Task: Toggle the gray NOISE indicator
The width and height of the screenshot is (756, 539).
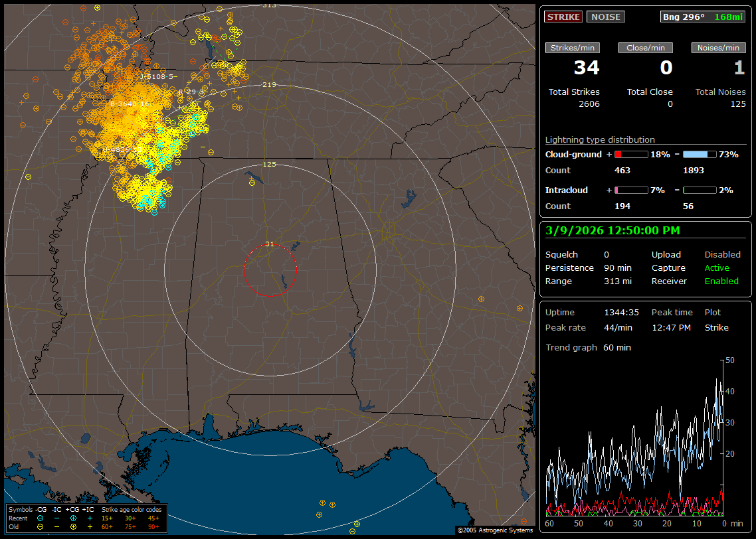Action: (605, 17)
